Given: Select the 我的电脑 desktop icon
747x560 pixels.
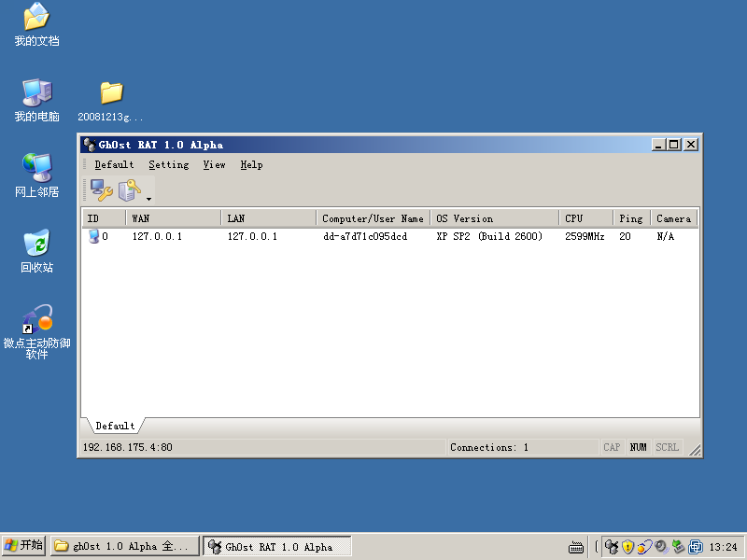Looking at the screenshot, I should 36,101.
